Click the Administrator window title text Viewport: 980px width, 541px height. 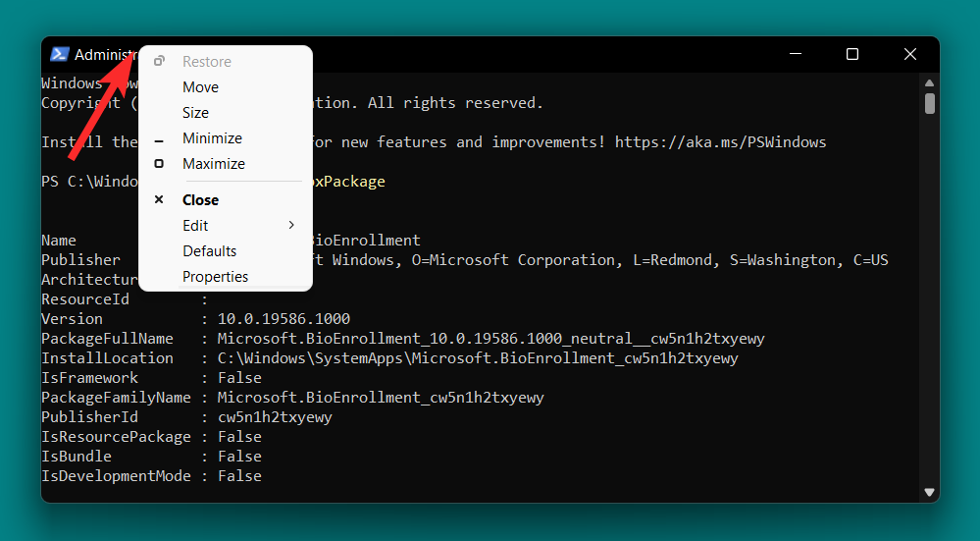(103, 54)
